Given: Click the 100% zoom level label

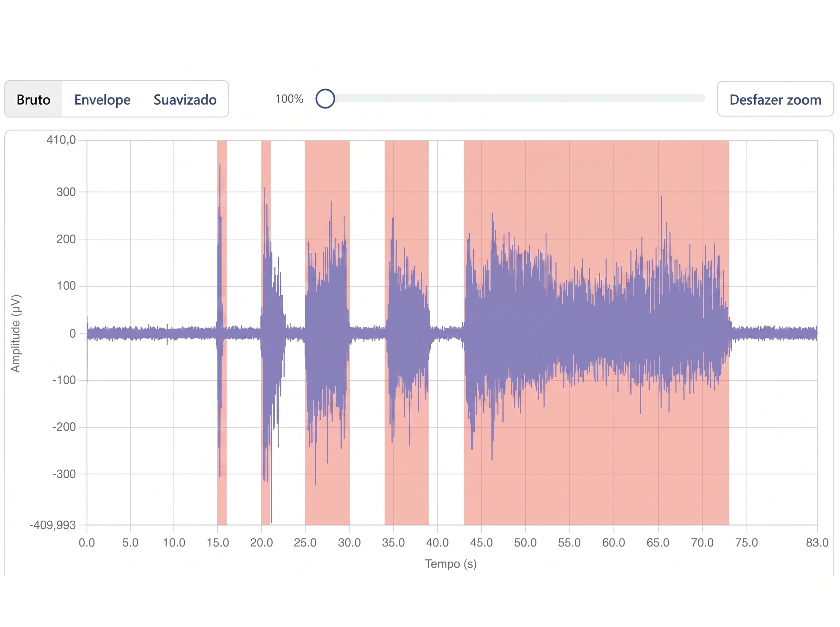Looking at the screenshot, I should point(289,99).
